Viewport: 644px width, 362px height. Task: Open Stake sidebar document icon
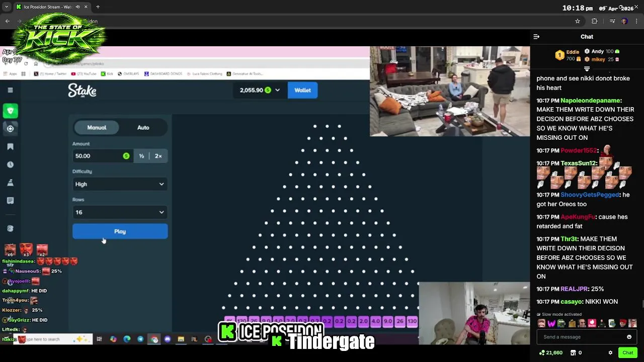point(10,201)
